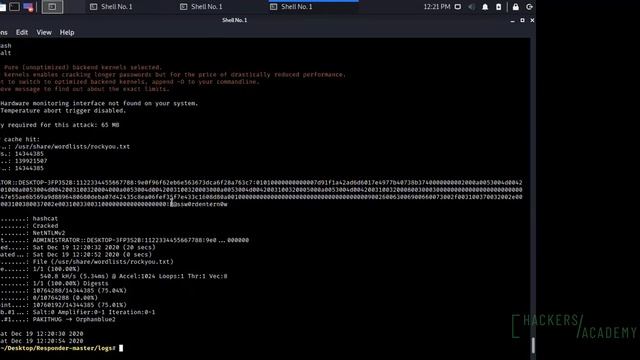640x360 pixels.
Task: Open the View menu
Action: [x=44, y=32]
